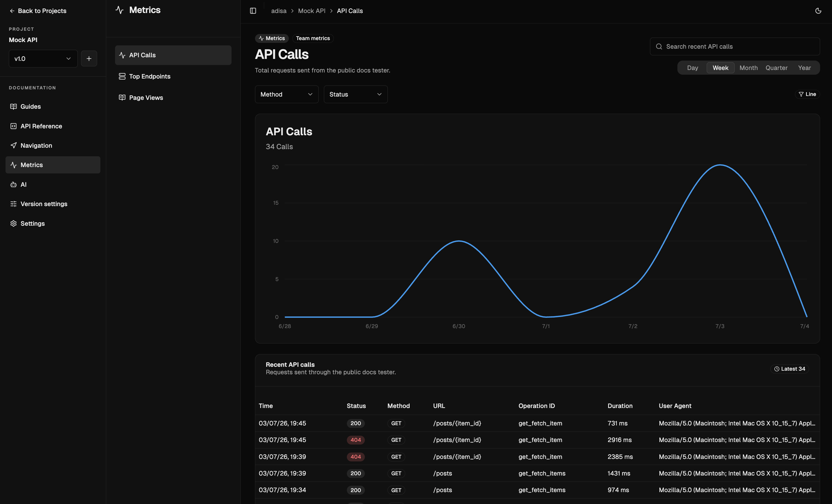Click the Page Views book icon
Screen dimensions: 832x504
(x=122, y=98)
